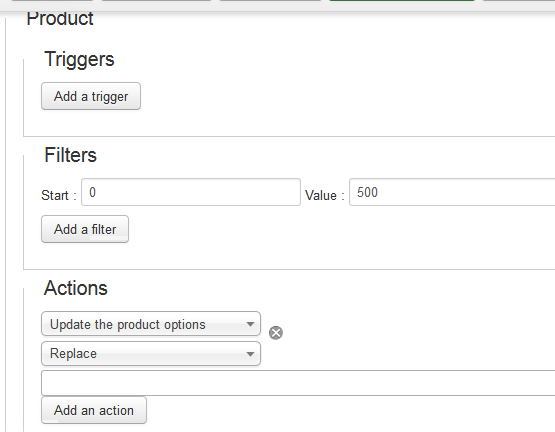Open the Update the product options dropdown

tap(151, 324)
